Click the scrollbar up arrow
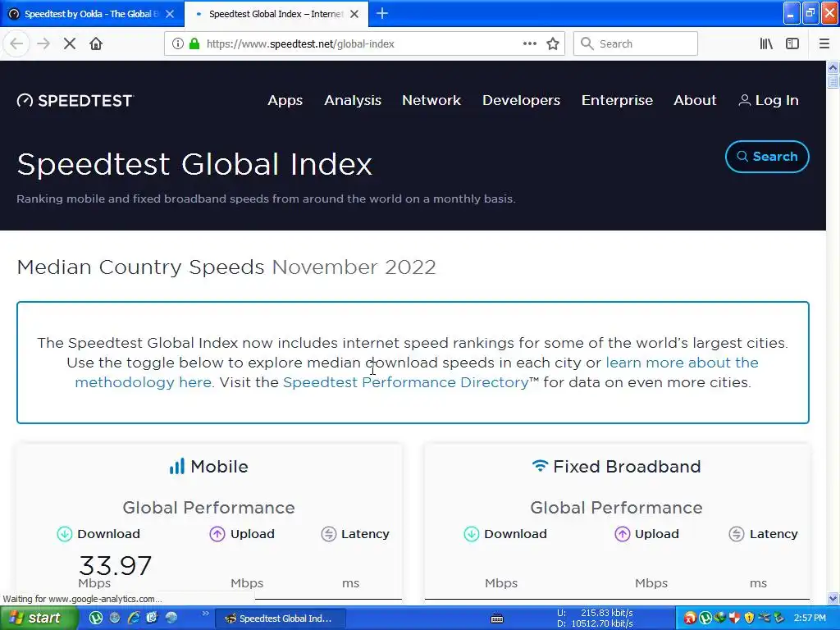 tap(833, 67)
